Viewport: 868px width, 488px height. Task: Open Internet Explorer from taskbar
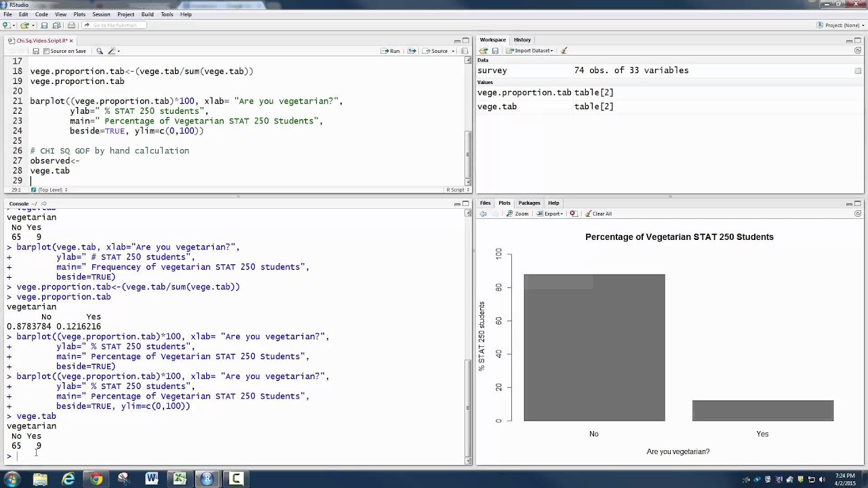coord(68,479)
